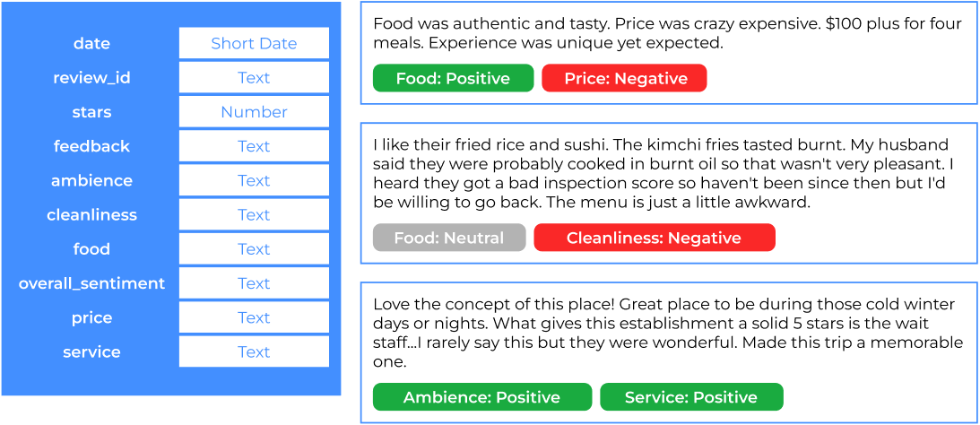
Task: Click the Ambience: Positive tag
Action: pyautogui.click(x=481, y=397)
